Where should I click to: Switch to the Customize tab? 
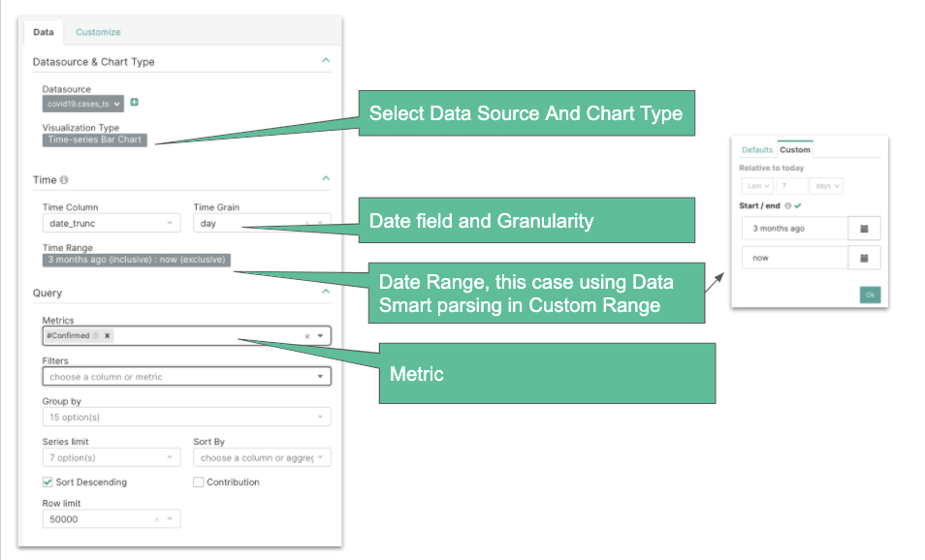[x=97, y=31]
